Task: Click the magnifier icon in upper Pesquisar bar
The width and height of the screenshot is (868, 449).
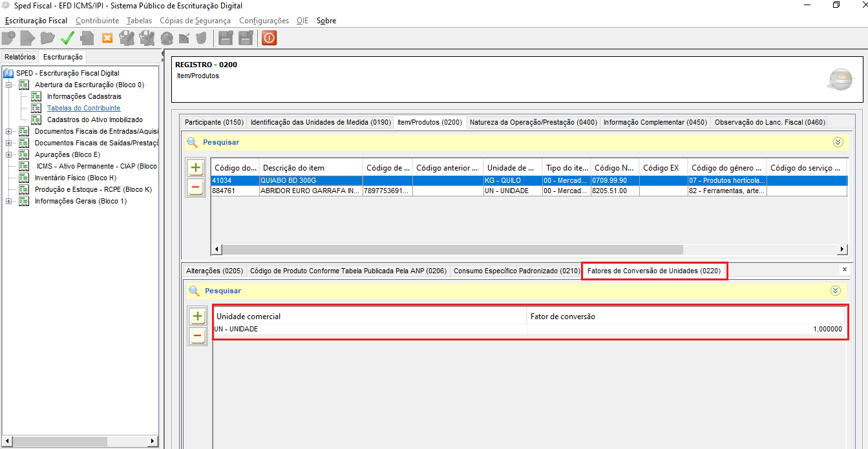Action: (192, 142)
